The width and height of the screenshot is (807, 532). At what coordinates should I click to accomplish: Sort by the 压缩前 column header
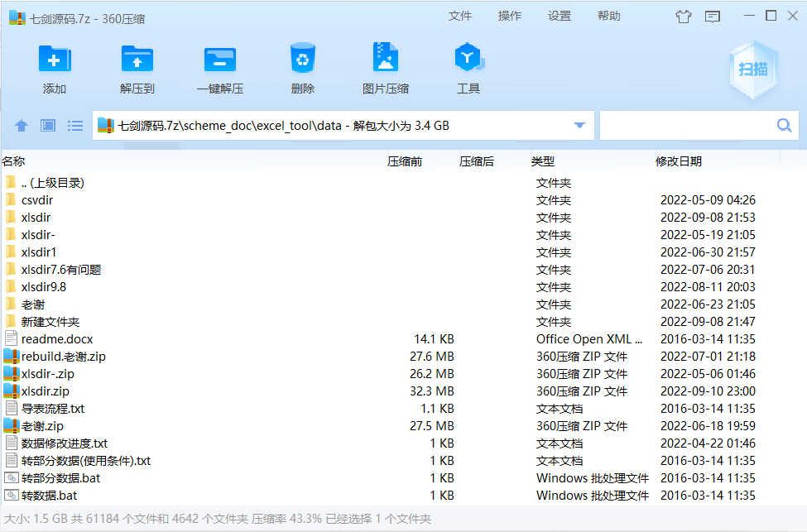click(405, 161)
